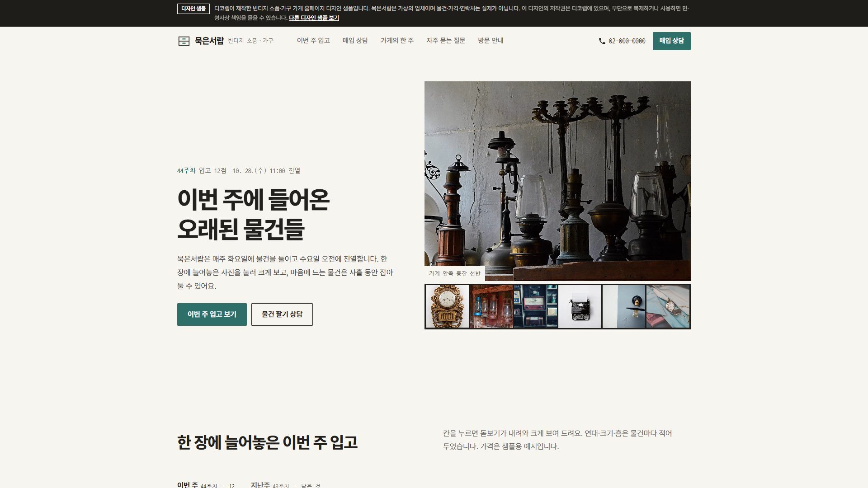Image resolution: width=868 pixels, height=488 pixels.
Task: Select the red shelf lanterns thumbnail
Action: [x=491, y=306]
